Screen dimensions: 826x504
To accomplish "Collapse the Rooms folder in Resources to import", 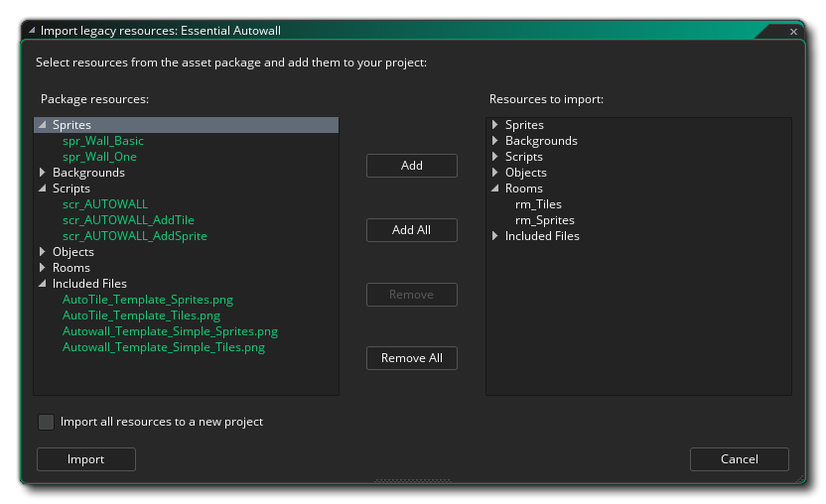I will pyautogui.click(x=494, y=189).
